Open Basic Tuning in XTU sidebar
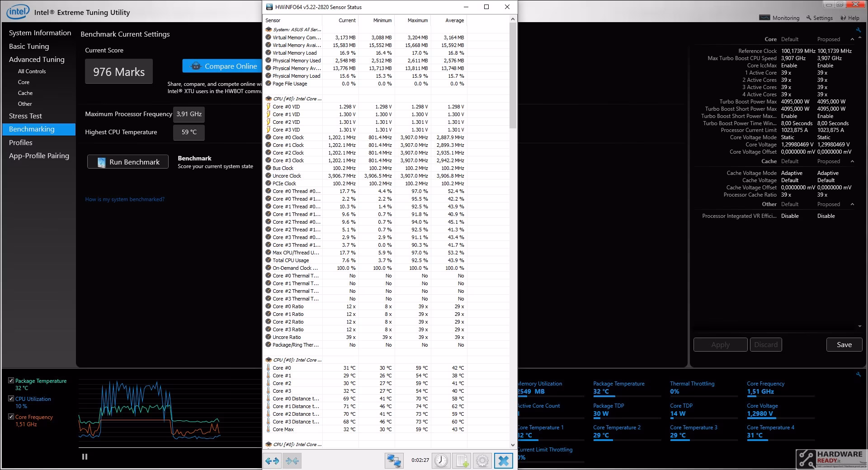This screenshot has height=470, width=868. pyautogui.click(x=29, y=46)
